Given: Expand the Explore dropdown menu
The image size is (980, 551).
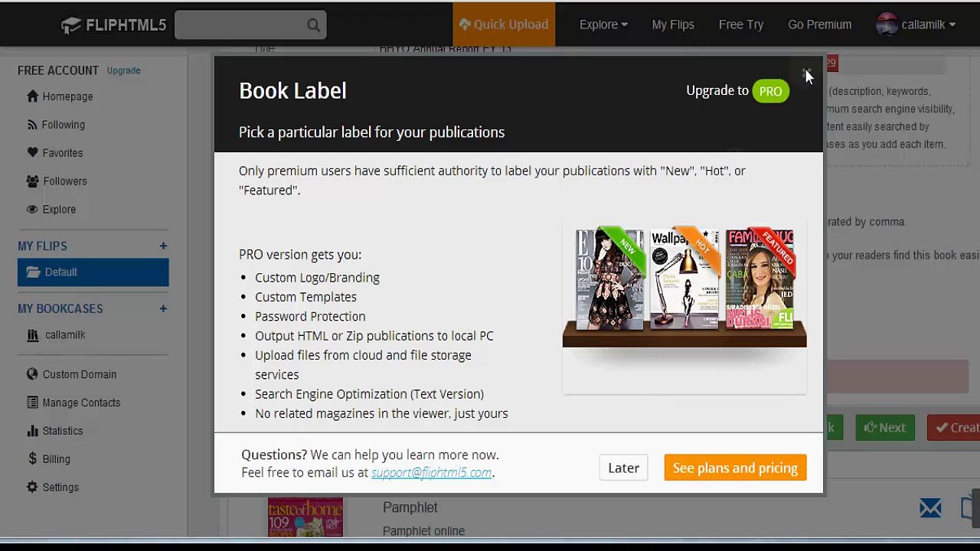Looking at the screenshot, I should point(603,24).
